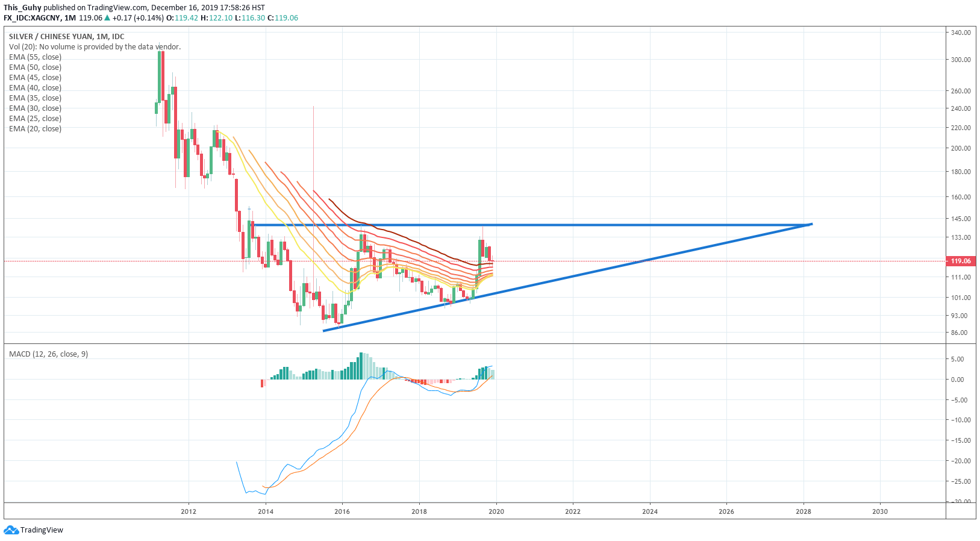Screen dimensions: 980x541
Task: Click the 2028 time axis label
Action: click(x=804, y=511)
